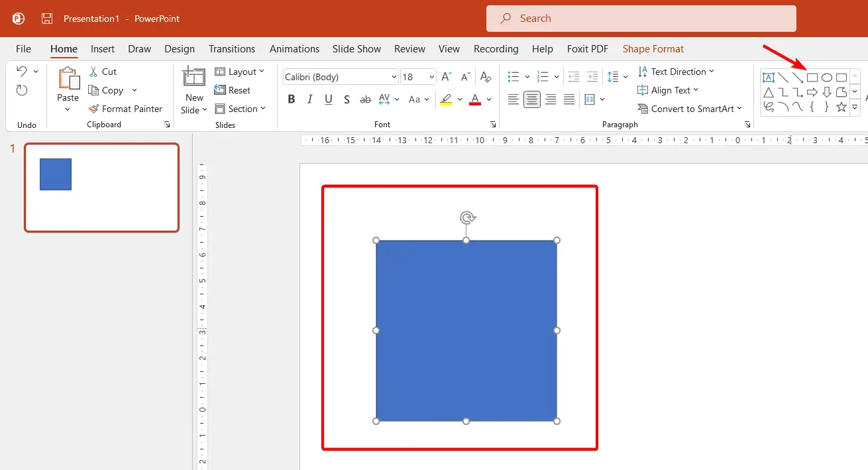
Task: Switch to the Shape Format tab
Action: (x=653, y=48)
